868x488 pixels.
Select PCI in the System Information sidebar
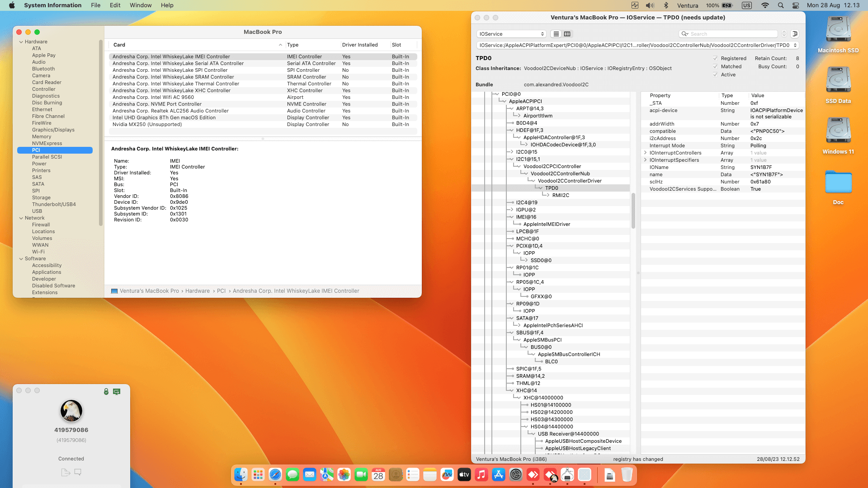pos(35,150)
